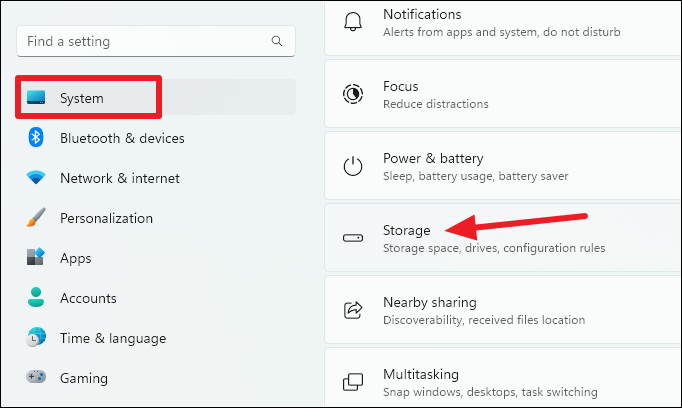Click the Wi-Fi icon beside Network & internet
Image resolution: width=682 pixels, height=408 pixels.
[x=36, y=178]
